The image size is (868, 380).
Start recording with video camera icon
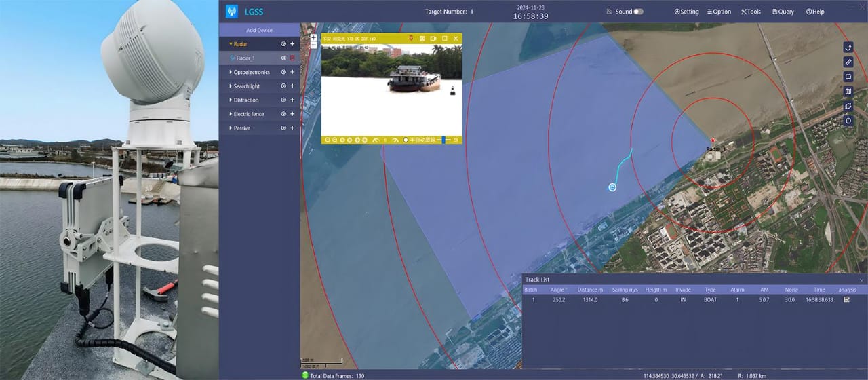[x=433, y=39]
